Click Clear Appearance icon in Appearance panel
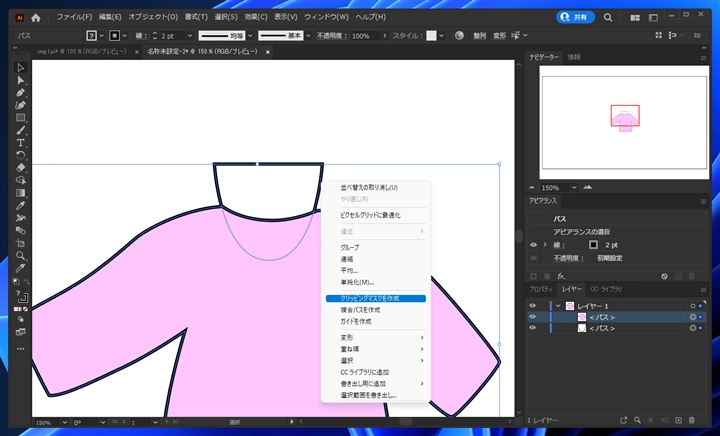This screenshot has height=436, width=720. point(664,276)
